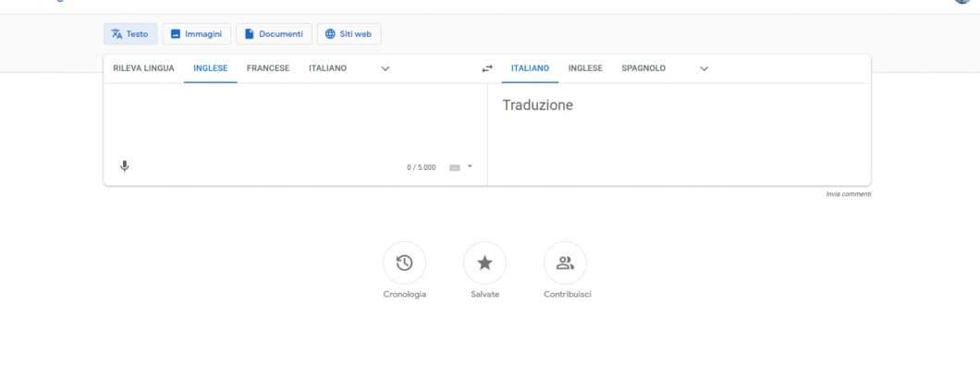This screenshot has height=392, width=980.
Task: Open Cronologia history button
Action: pyautogui.click(x=404, y=263)
